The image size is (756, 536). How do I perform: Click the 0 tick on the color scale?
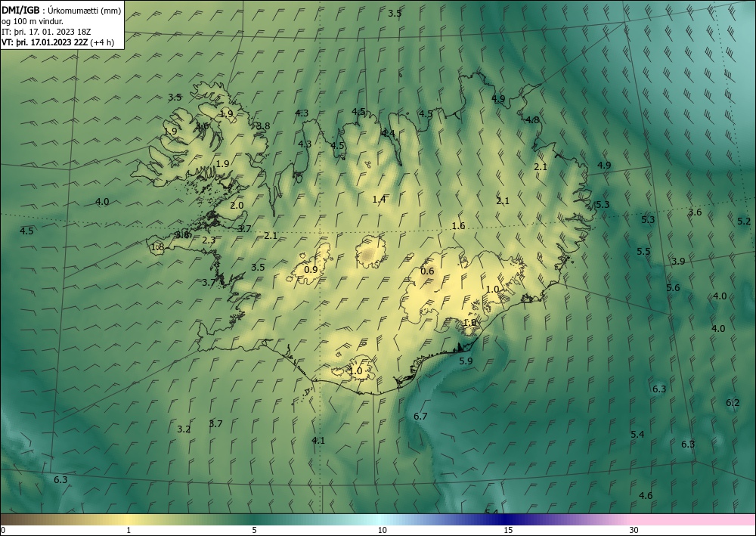point(3,530)
